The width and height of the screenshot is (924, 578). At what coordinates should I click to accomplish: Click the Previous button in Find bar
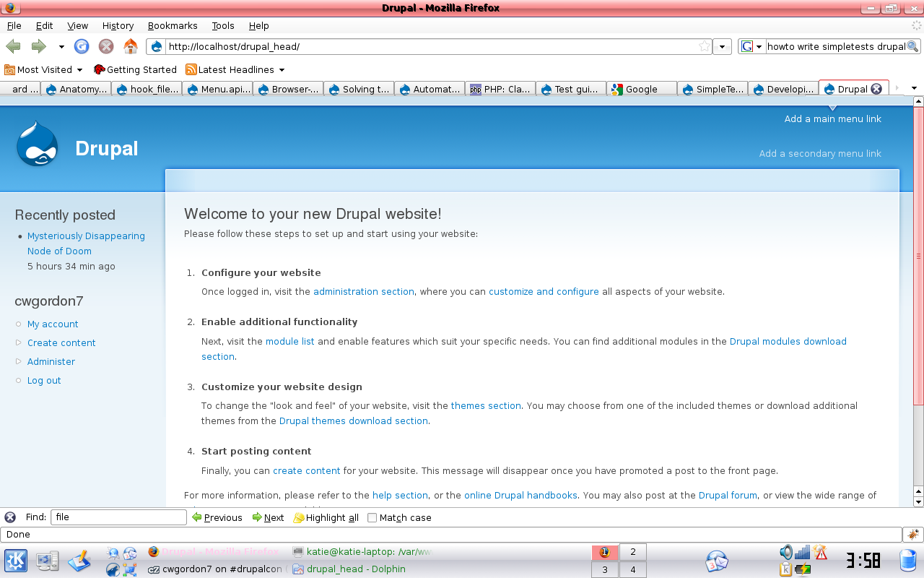coord(217,517)
